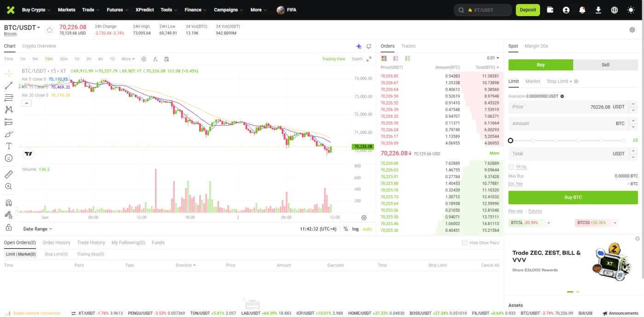
Task: Expand the Stop Limit order type dropdown
Action: [x=559, y=81]
